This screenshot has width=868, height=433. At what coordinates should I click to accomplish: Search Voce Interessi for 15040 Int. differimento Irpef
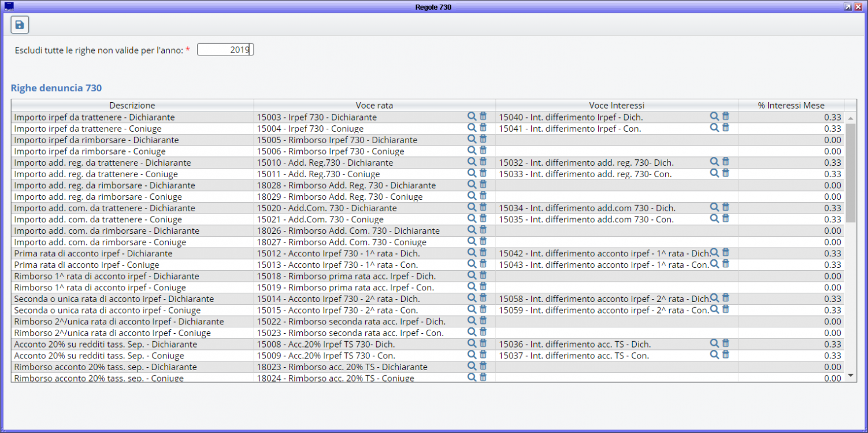714,117
